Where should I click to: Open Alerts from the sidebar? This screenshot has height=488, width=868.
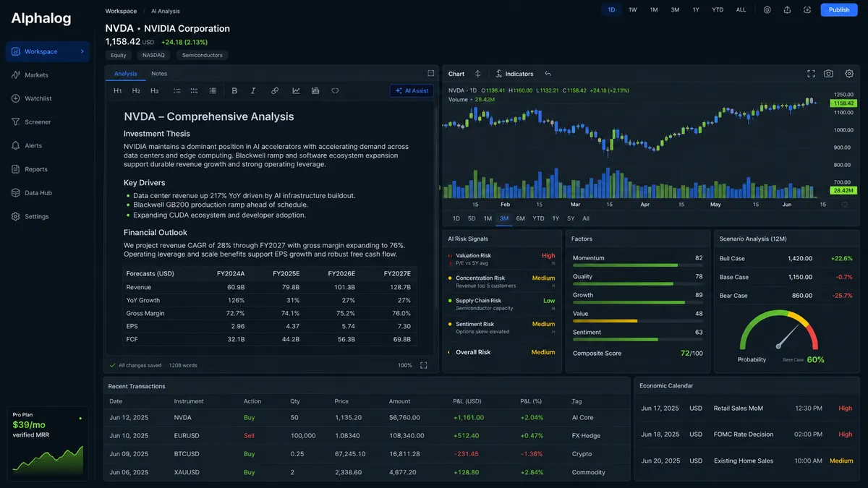tap(48, 145)
